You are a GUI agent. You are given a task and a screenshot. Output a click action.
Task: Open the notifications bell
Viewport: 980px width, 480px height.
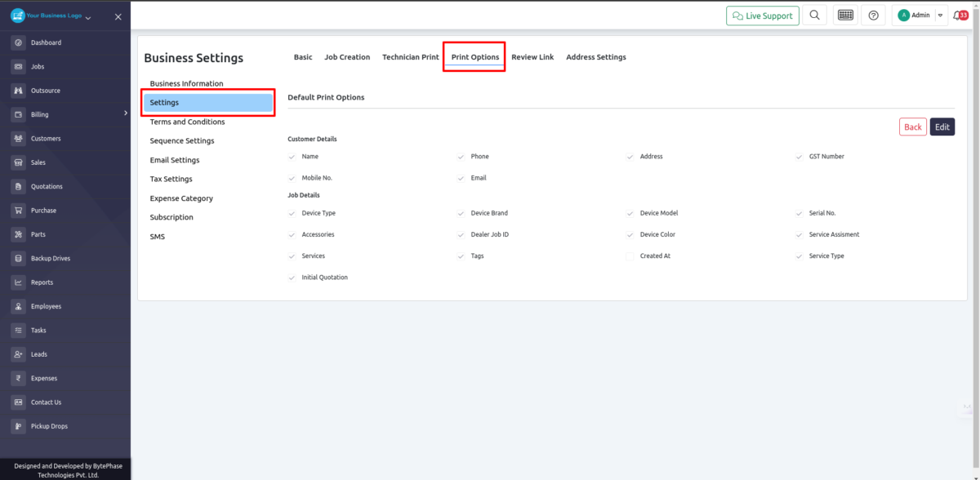(x=957, y=15)
